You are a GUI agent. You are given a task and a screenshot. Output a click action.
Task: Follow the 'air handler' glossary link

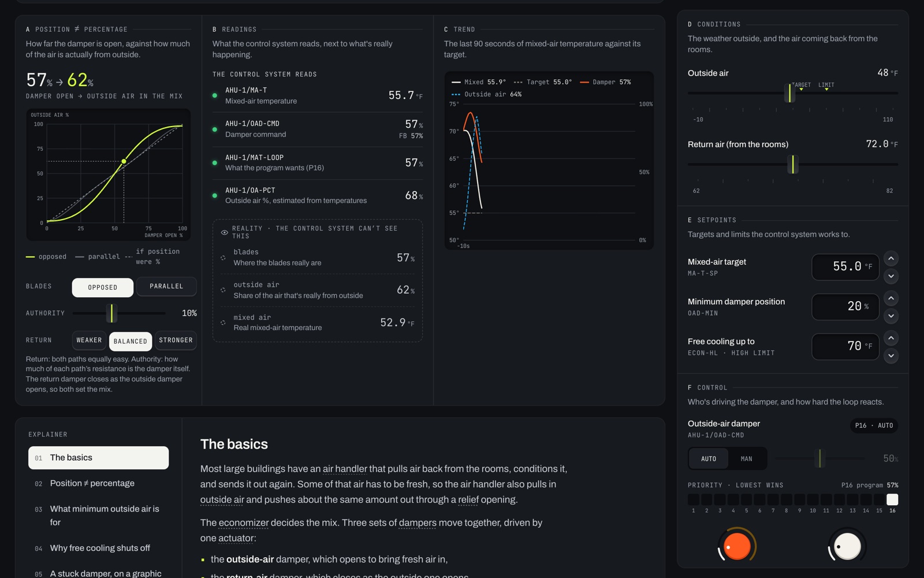coord(345,469)
